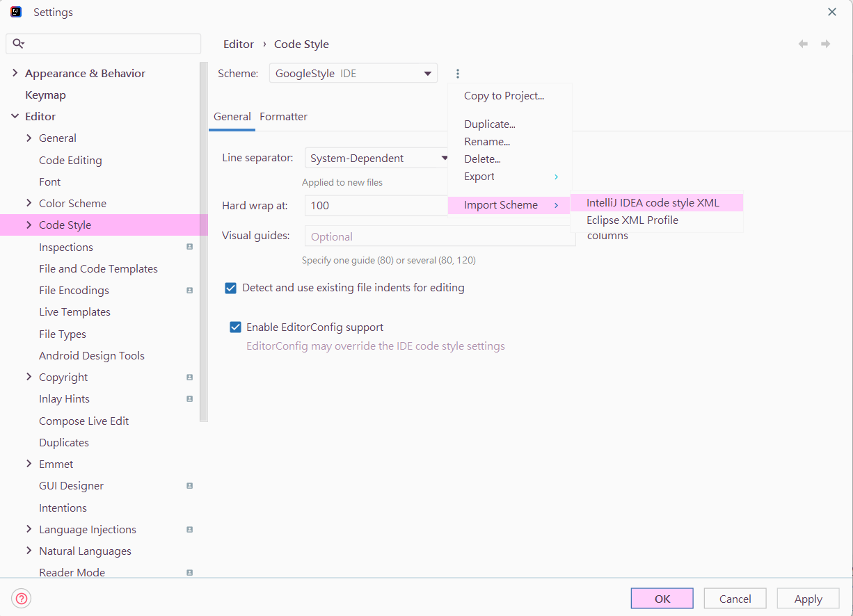This screenshot has height=616, width=853.
Task: Click the forward navigation arrow
Action: [826, 44]
